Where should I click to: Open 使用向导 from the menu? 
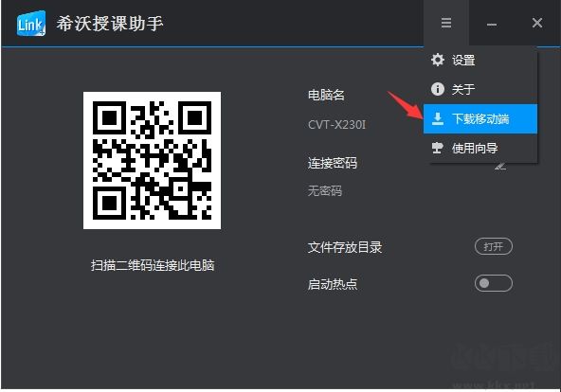[480, 148]
